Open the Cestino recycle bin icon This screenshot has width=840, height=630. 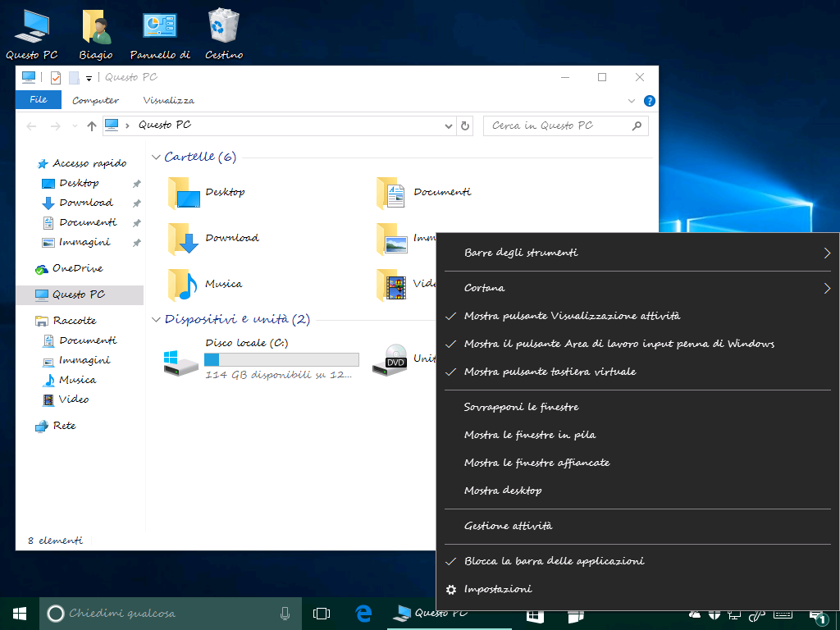224,34
